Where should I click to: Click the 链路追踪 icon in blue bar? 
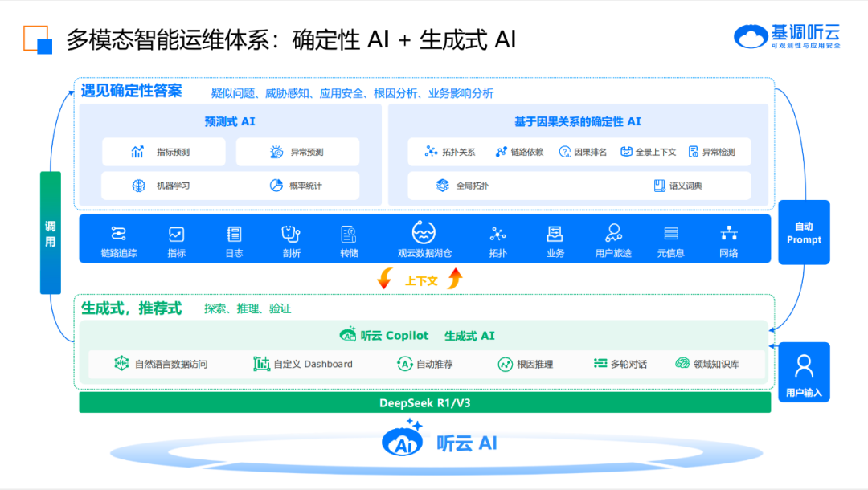pos(119,234)
